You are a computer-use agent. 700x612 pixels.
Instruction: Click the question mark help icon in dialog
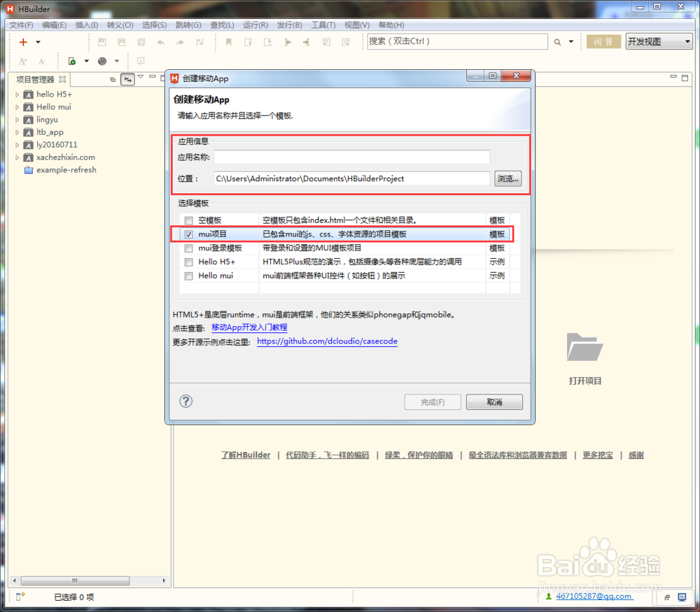(185, 401)
